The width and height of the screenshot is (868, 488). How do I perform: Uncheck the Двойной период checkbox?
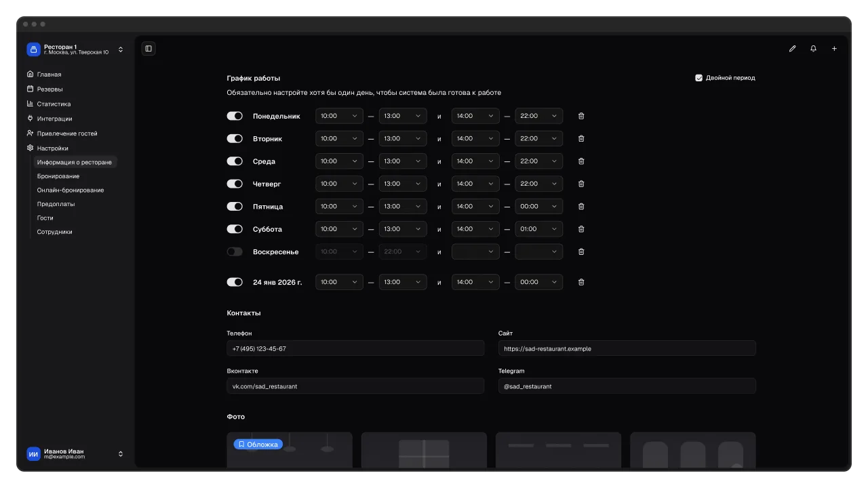(698, 78)
